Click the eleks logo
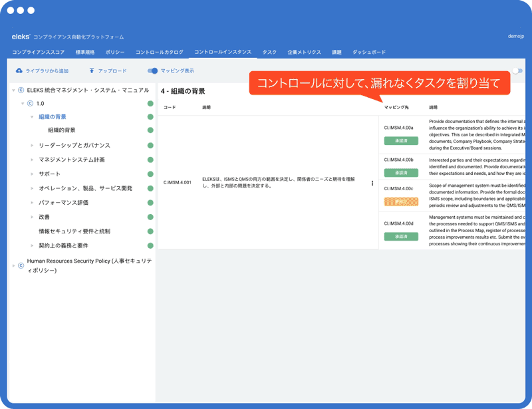Viewport: 532px width, 409px height. pos(21,37)
